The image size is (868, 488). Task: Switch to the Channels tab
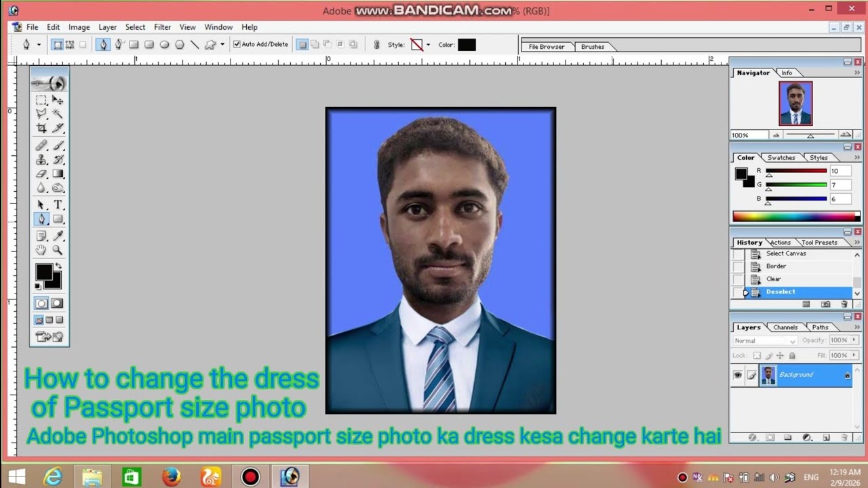(785, 327)
